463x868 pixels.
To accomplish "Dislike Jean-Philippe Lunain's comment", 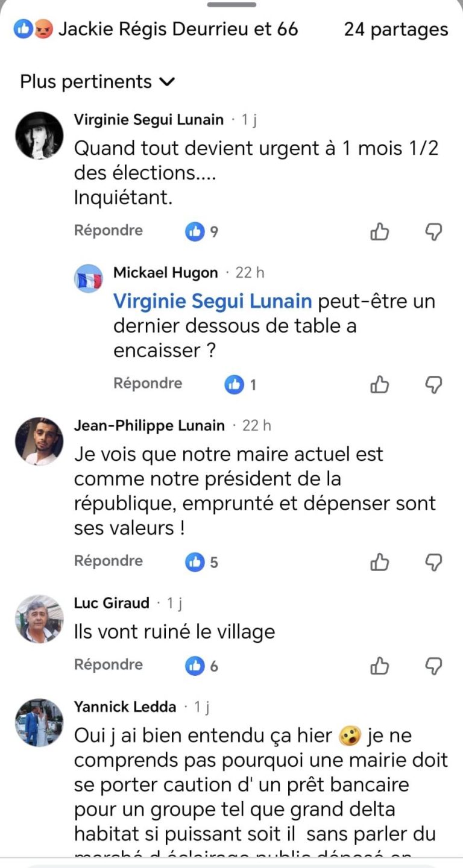I will coord(433,562).
